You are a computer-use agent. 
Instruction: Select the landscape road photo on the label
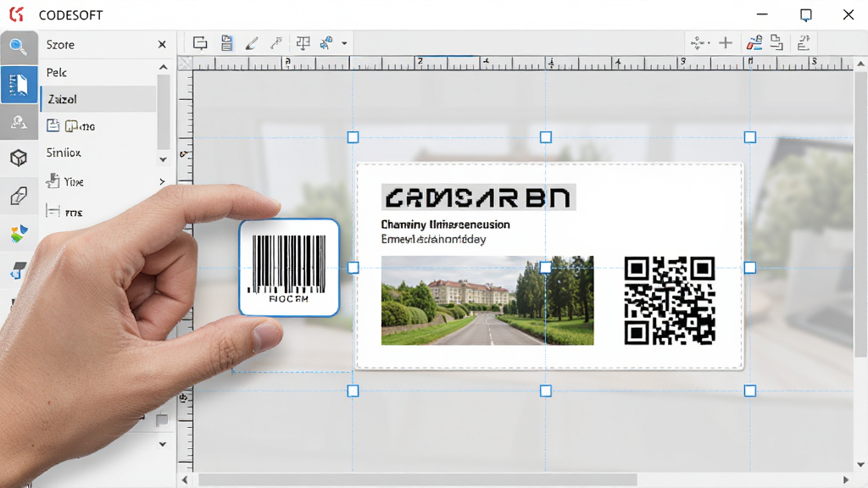(x=487, y=301)
